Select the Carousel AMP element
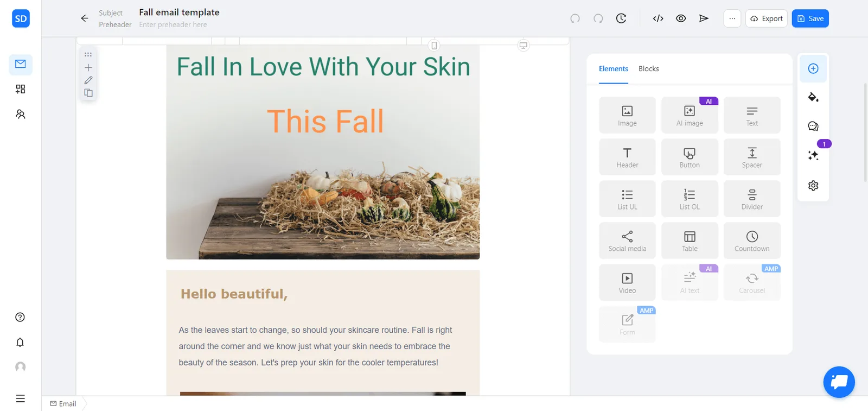868x411 pixels. point(752,282)
